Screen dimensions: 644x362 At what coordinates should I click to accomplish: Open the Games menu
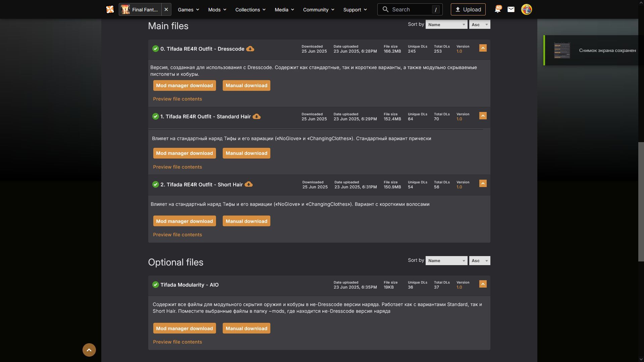(189, 9)
